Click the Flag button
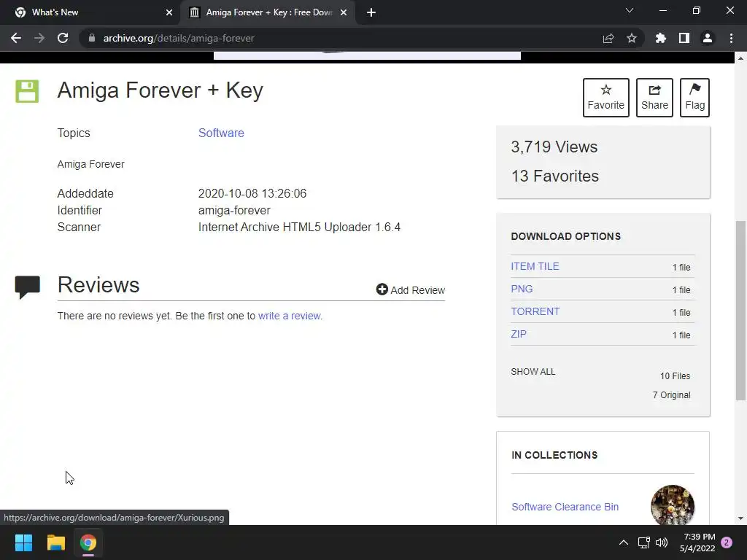 [694, 98]
